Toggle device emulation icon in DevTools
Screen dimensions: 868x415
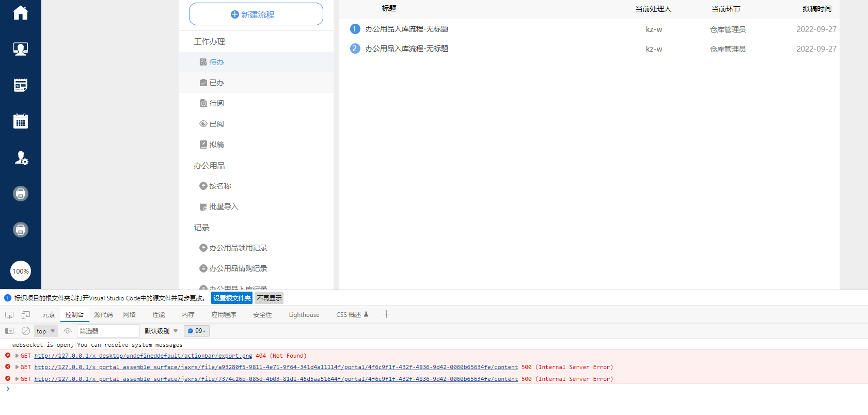click(26, 315)
